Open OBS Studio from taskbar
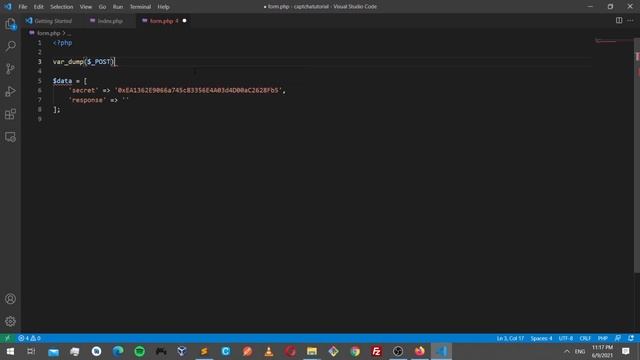 coord(398,351)
